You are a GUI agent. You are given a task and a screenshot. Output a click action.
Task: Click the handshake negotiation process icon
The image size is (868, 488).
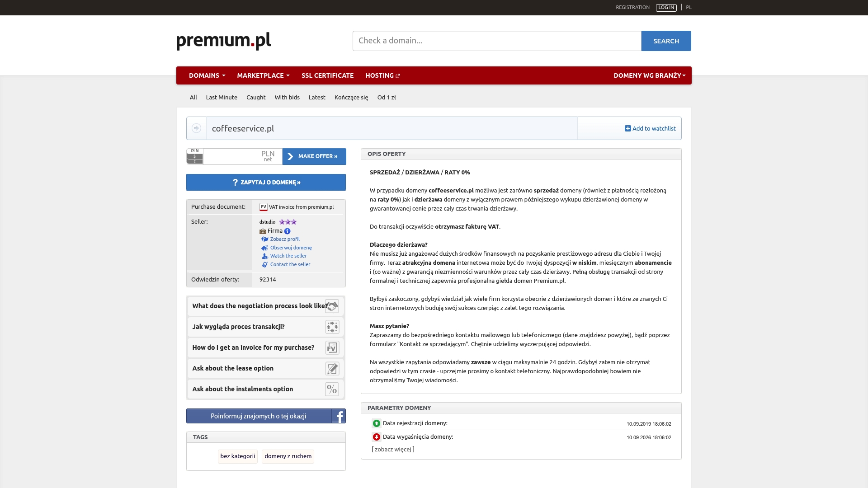[332, 306]
